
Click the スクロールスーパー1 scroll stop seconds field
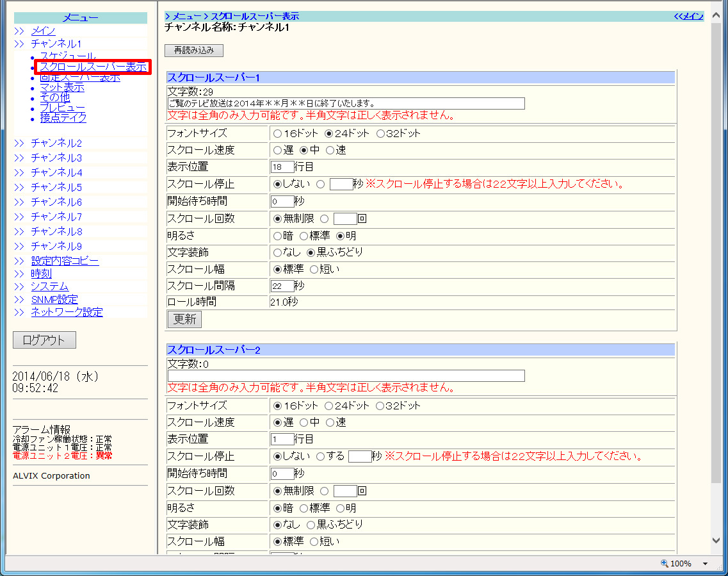(341, 184)
